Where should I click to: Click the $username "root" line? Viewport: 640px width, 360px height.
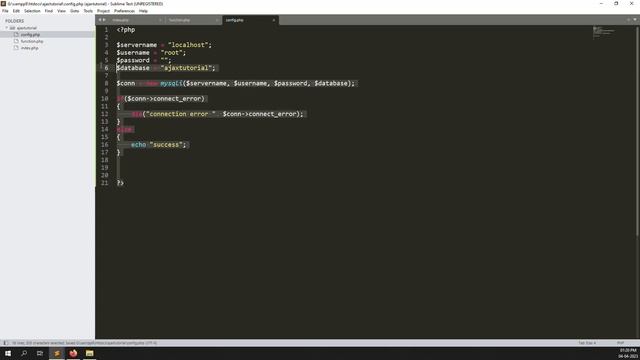(x=151, y=53)
